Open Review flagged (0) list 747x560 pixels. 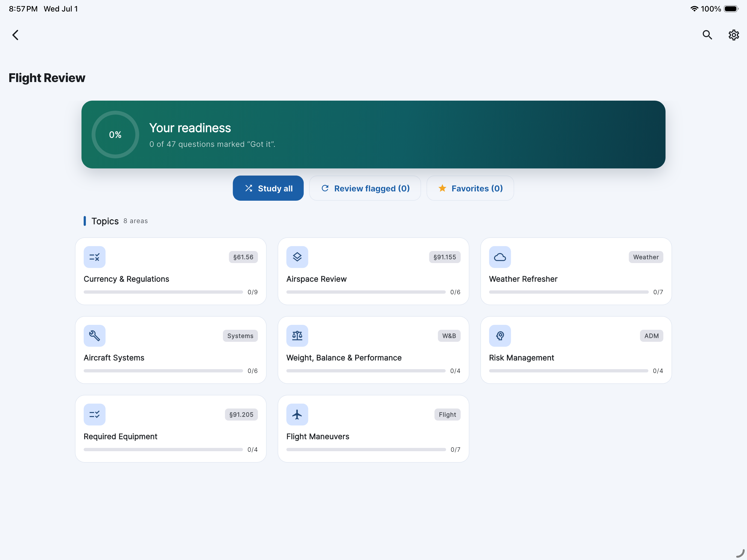[365, 188]
